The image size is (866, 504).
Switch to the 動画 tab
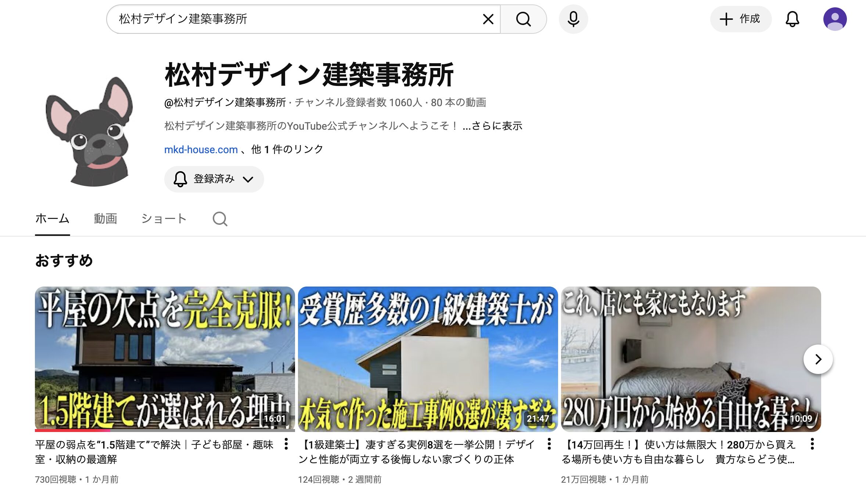[x=105, y=219]
